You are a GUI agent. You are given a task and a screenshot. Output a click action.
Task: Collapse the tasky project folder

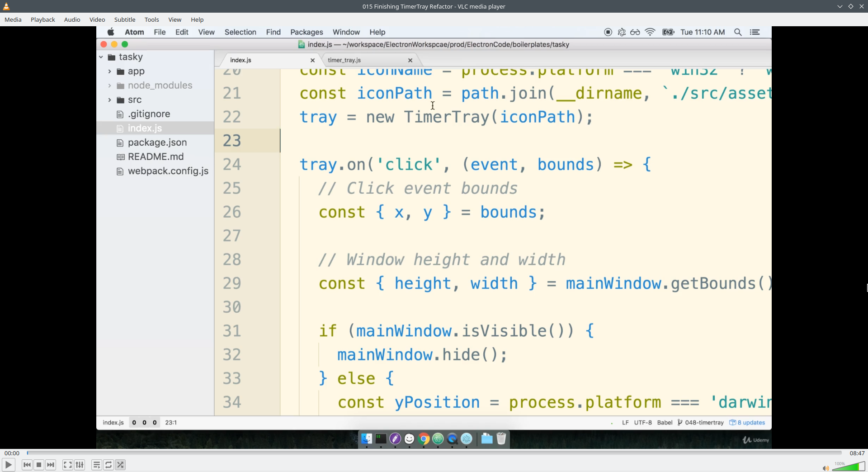101,57
